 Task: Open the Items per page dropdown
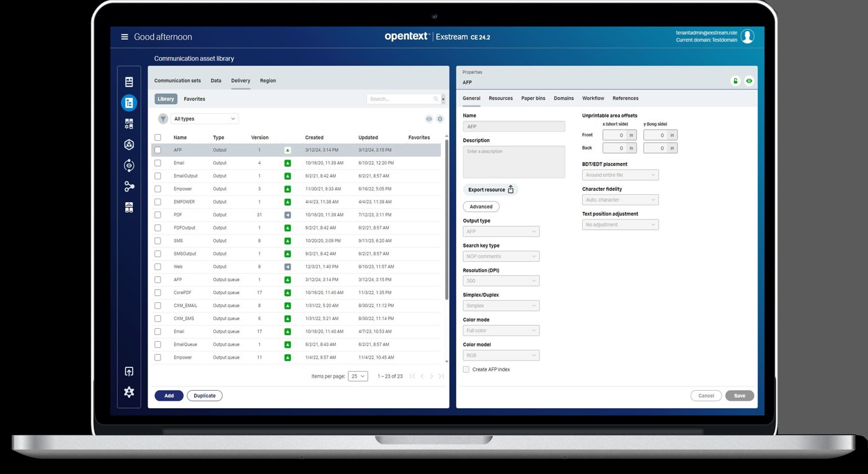coord(358,376)
